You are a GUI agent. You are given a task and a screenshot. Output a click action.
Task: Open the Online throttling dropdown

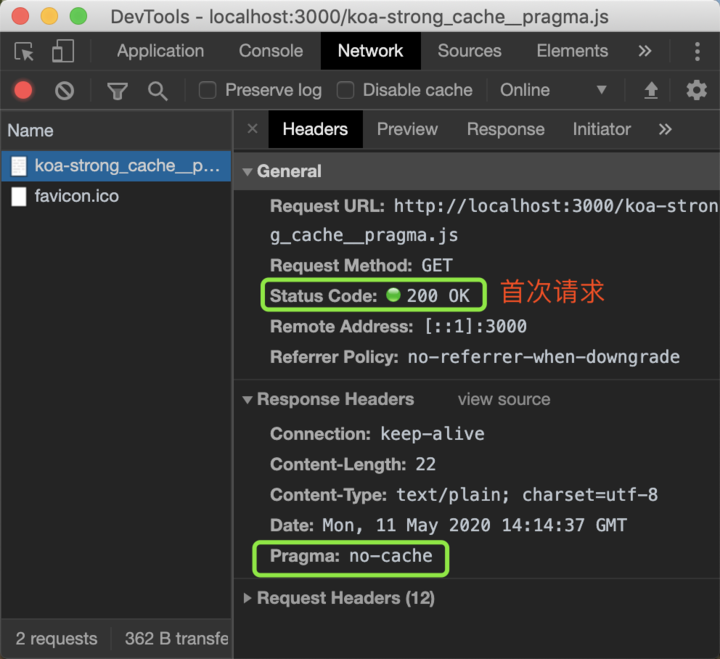pos(553,90)
